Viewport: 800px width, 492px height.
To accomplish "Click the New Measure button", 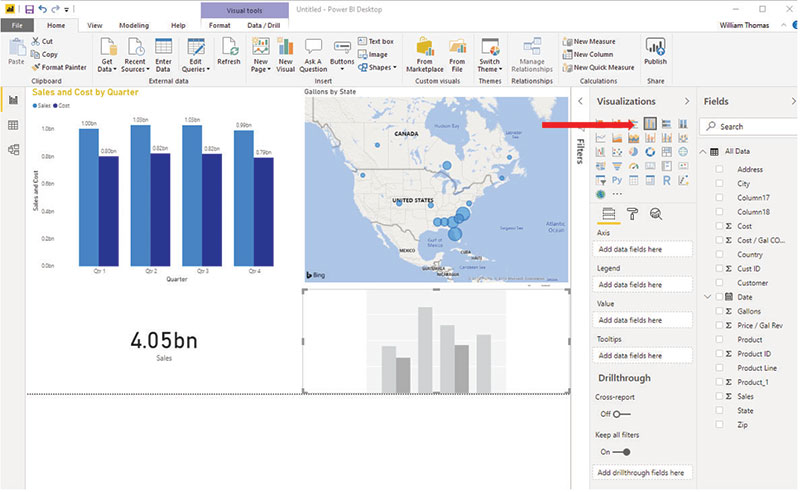I will (594, 41).
